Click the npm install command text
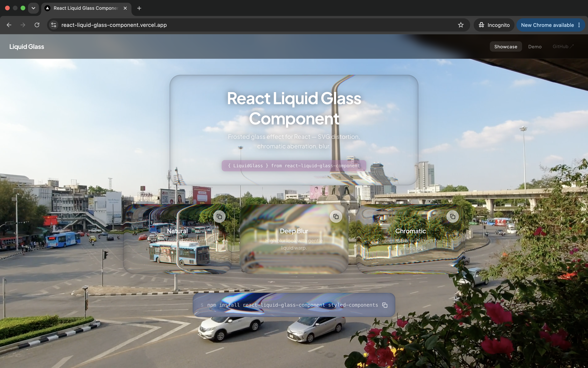Image resolution: width=588 pixels, height=368 pixels. click(293, 305)
